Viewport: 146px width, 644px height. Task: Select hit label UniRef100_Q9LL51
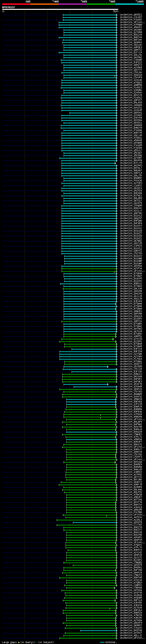pos(131,55)
